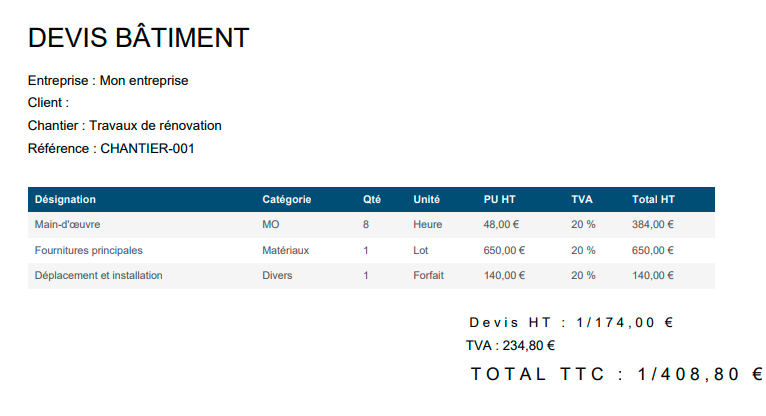Viewport: 766px width, 416px height.
Task: Click the Unité column header
Action: click(x=426, y=199)
